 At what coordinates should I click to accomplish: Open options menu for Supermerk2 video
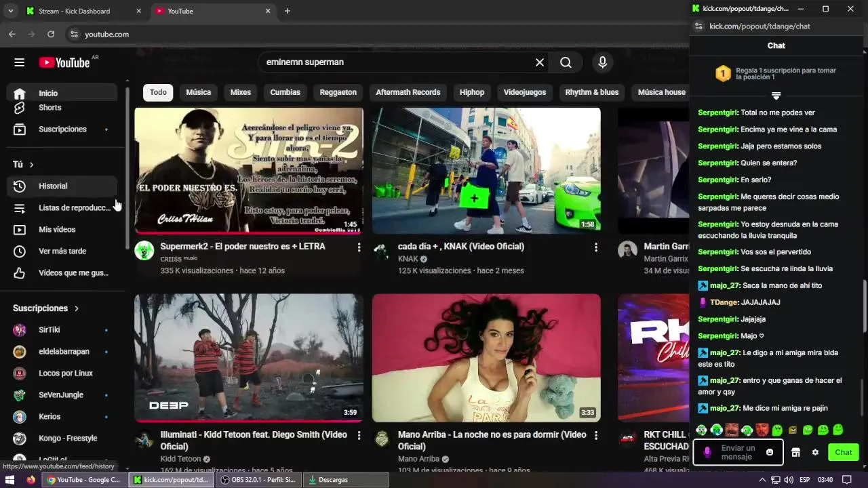pyautogui.click(x=359, y=247)
